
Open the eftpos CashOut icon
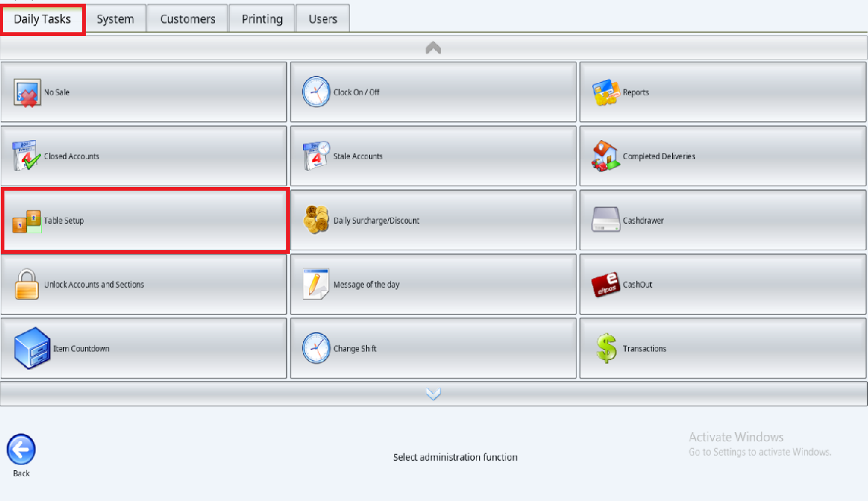606,285
